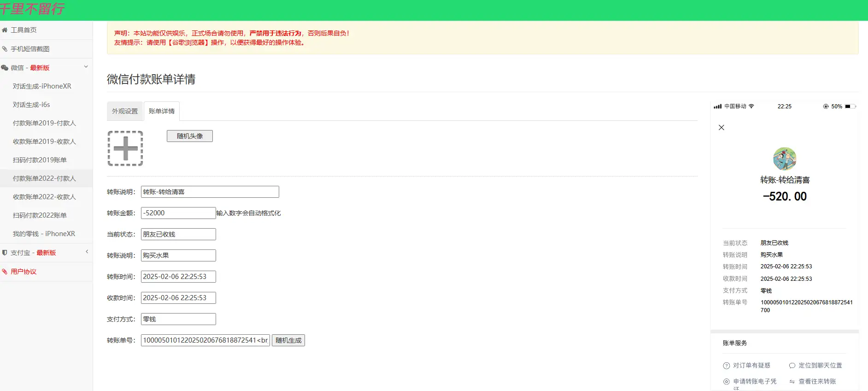Switch to the 外观设置 tab
868x391 pixels.
click(x=125, y=111)
